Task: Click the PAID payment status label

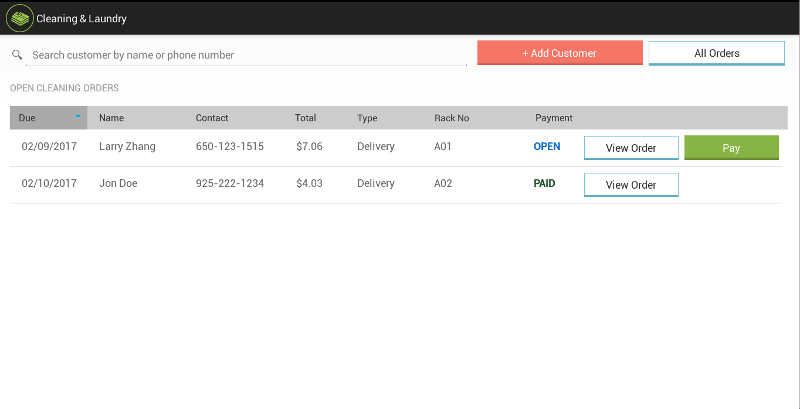Action: [544, 183]
